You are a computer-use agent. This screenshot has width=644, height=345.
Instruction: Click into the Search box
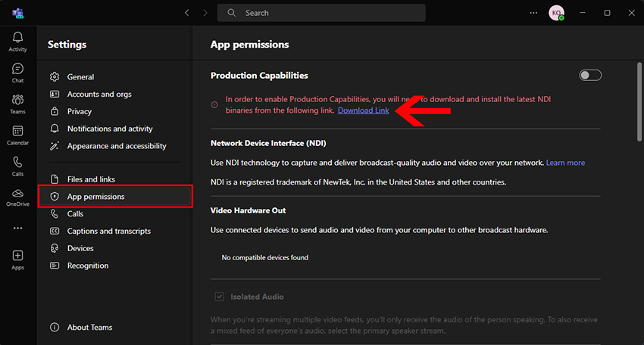point(321,13)
